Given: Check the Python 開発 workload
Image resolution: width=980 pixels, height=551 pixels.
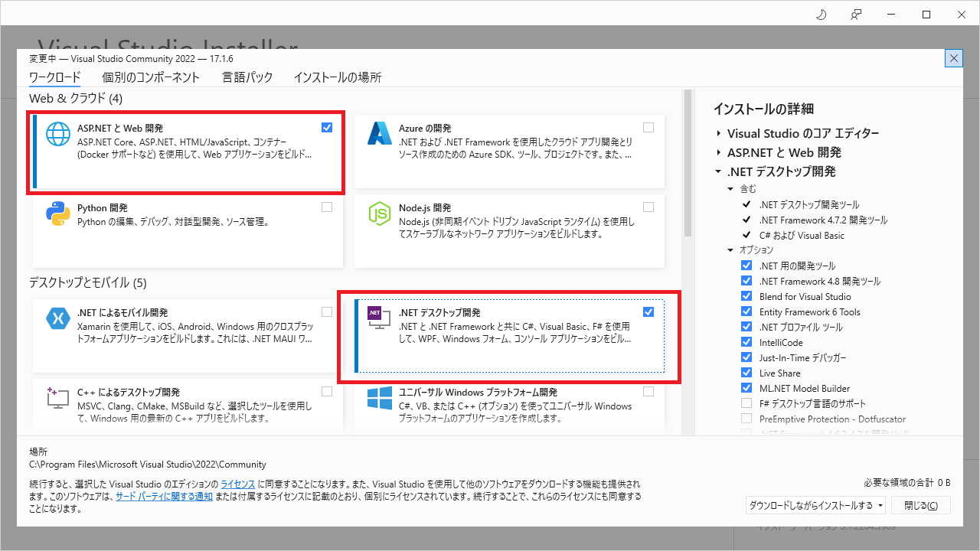Looking at the screenshot, I should tap(327, 207).
